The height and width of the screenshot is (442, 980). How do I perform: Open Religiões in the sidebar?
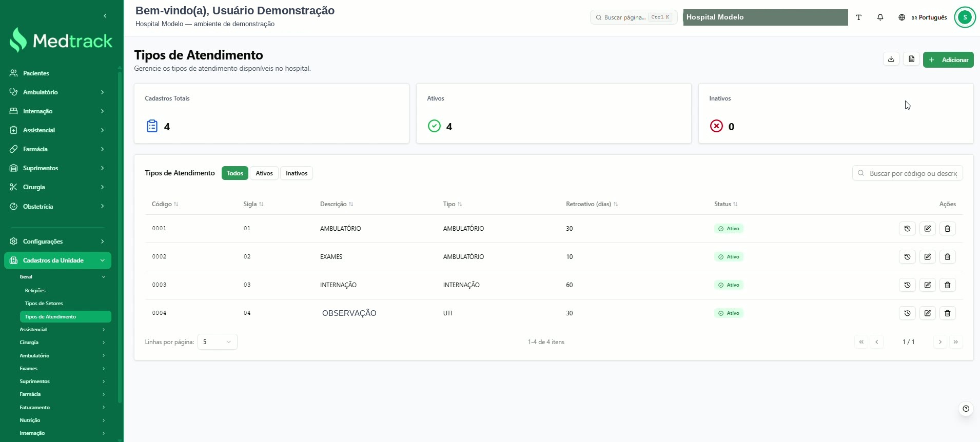coord(35,291)
